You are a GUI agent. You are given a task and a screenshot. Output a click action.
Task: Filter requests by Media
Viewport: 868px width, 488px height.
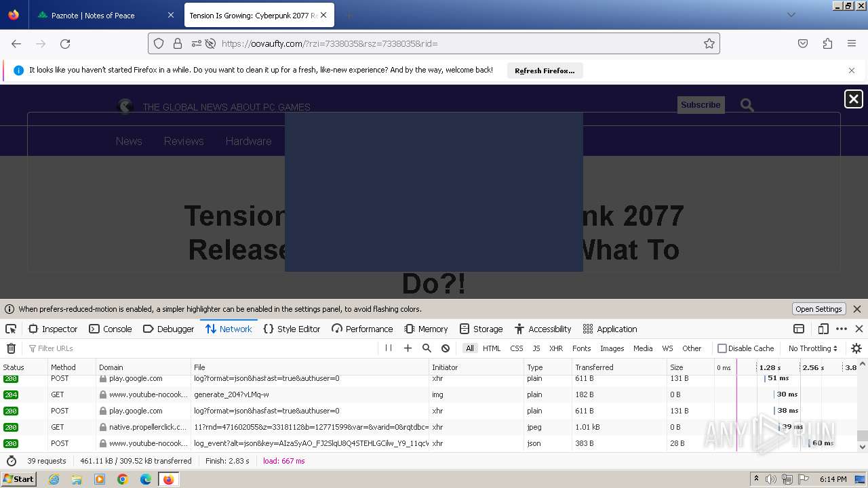coord(643,348)
